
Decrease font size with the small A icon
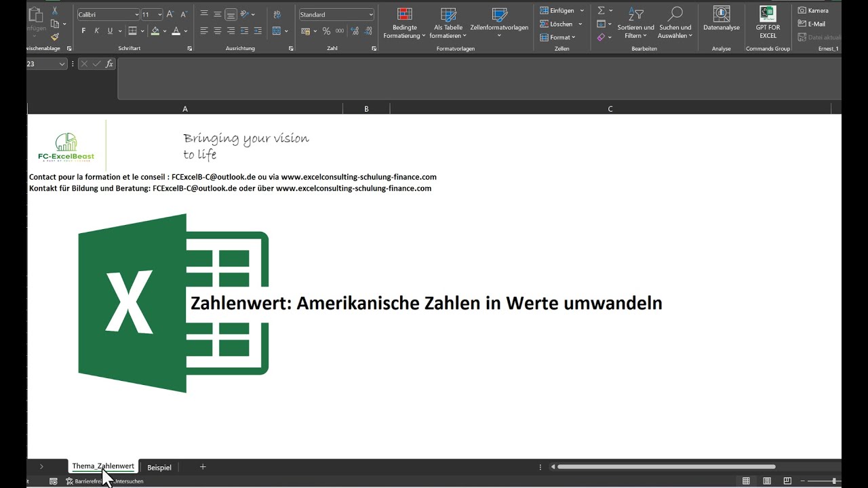coord(183,14)
